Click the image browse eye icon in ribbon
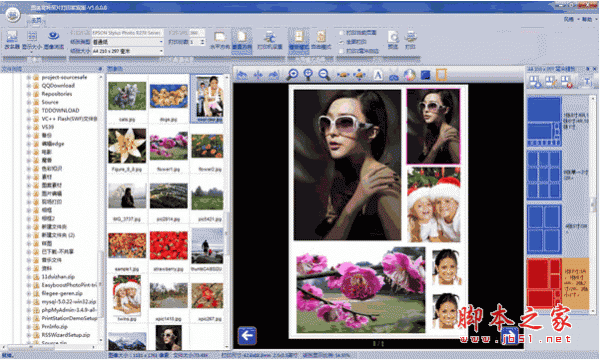The height and width of the screenshot is (360, 600). 53,36
